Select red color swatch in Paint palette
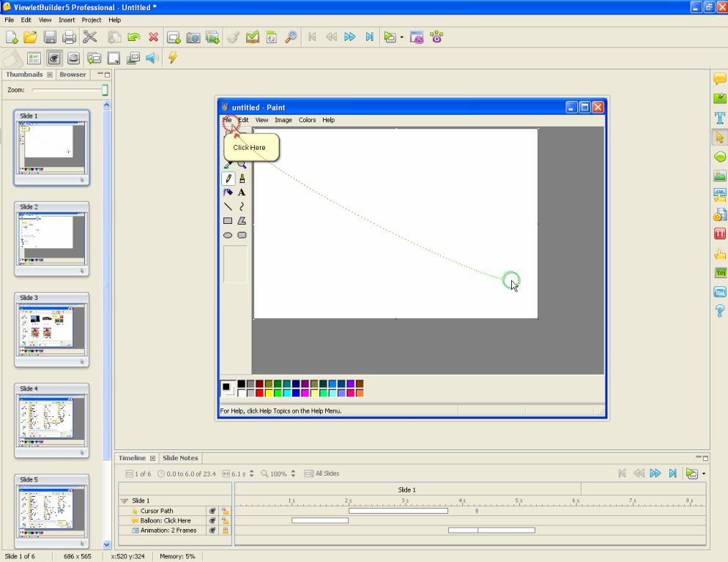The width and height of the screenshot is (728, 562). [259, 393]
